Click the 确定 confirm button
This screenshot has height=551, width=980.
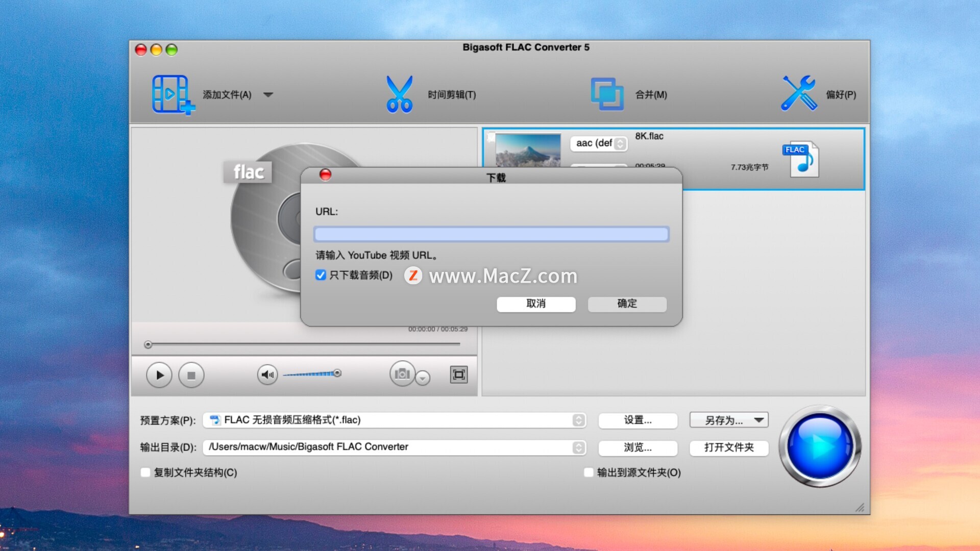coord(627,304)
